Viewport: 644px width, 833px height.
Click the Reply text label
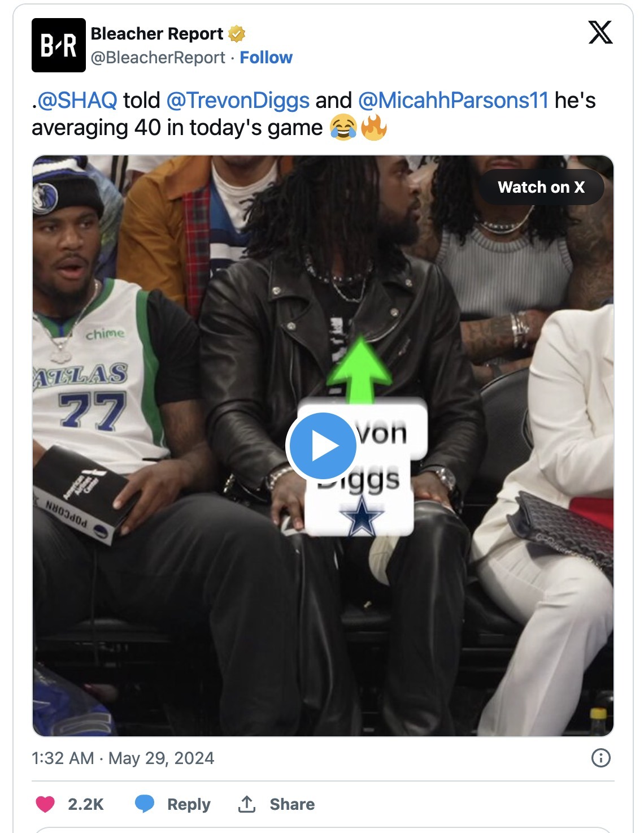click(189, 804)
